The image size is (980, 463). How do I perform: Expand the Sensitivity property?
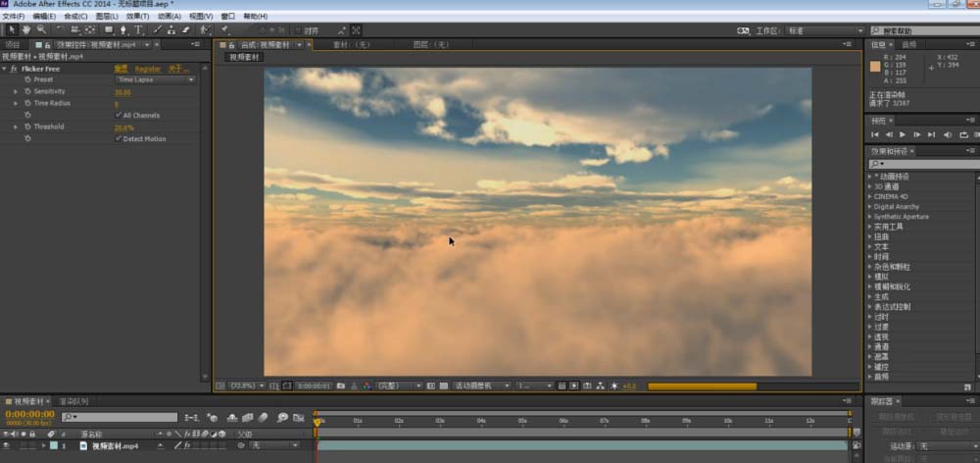point(16,91)
